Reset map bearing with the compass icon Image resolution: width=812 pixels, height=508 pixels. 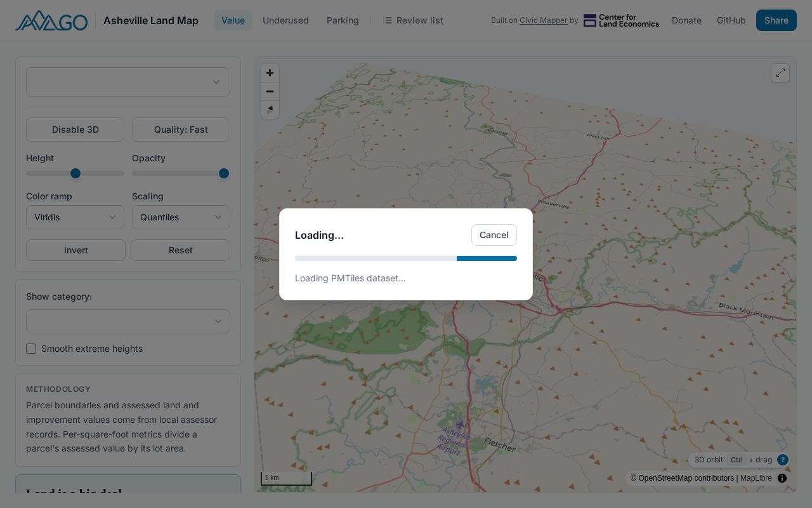270,109
